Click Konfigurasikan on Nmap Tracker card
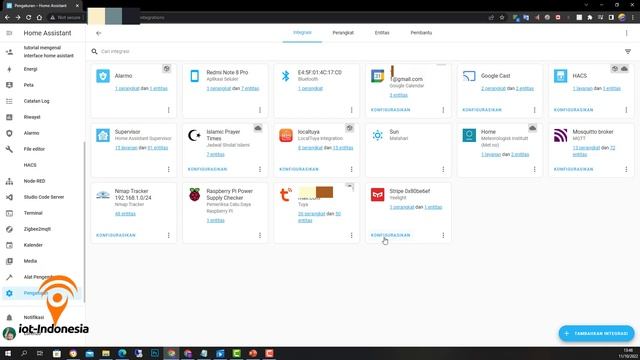 116,235
